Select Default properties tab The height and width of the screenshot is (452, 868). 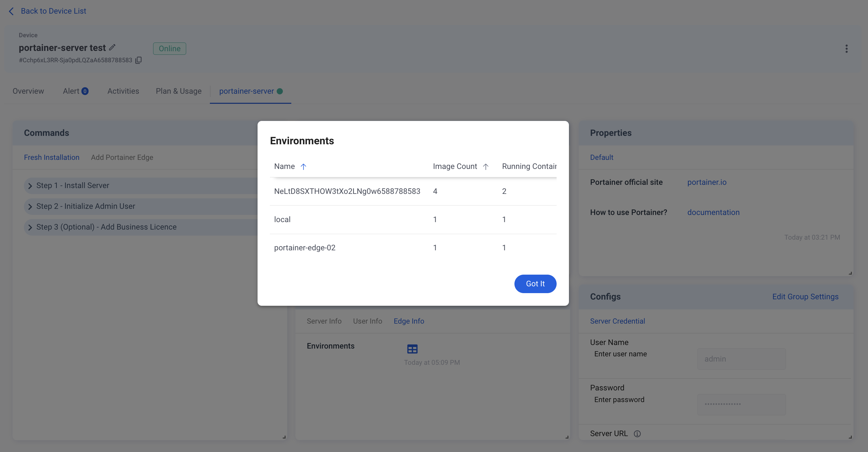tap(601, 158)
